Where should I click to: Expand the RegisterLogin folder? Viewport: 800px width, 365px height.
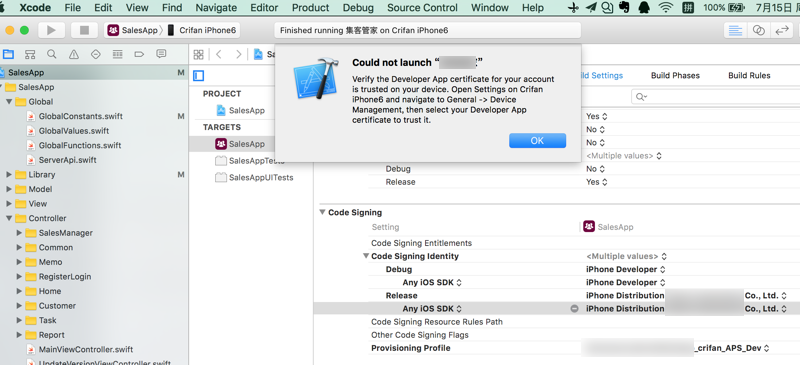(x=19, y=277)
